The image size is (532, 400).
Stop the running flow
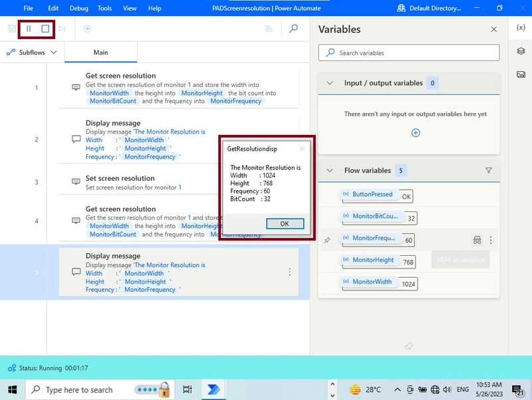click(x=45, y=29)
